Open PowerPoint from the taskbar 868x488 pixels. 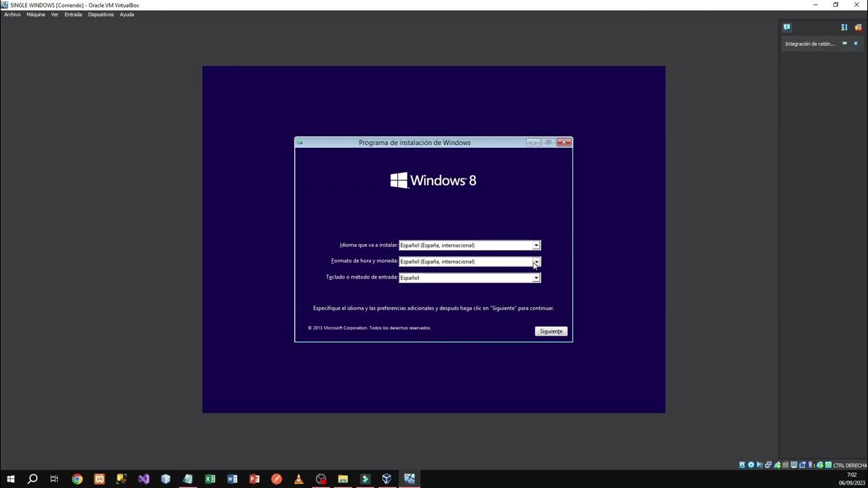pyautogui.click(x=254, y=479)
